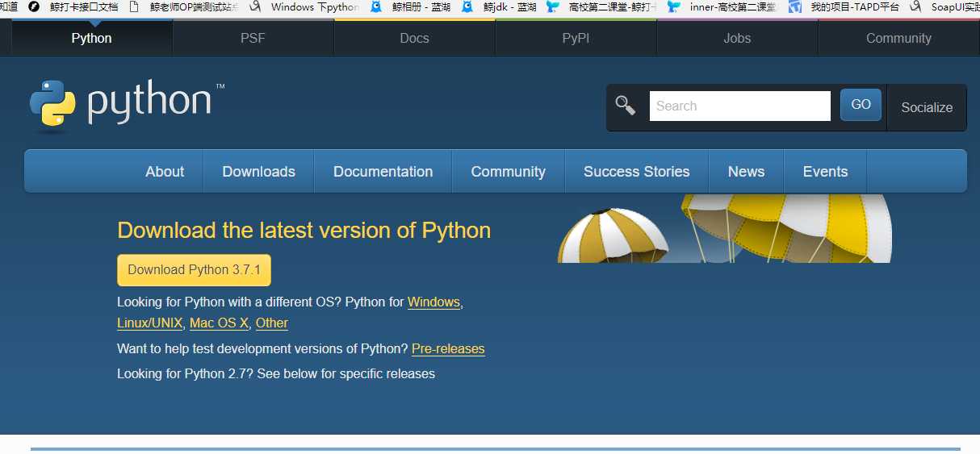Follow the Windows download link

pyautogui.click(x=433, y=302)
